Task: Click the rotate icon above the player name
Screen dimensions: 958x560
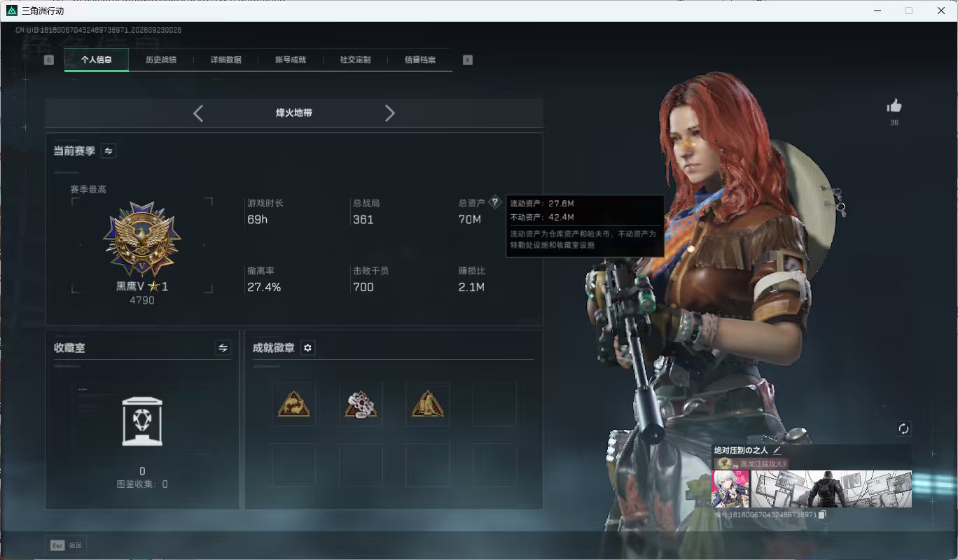Action: coord(903,428)
